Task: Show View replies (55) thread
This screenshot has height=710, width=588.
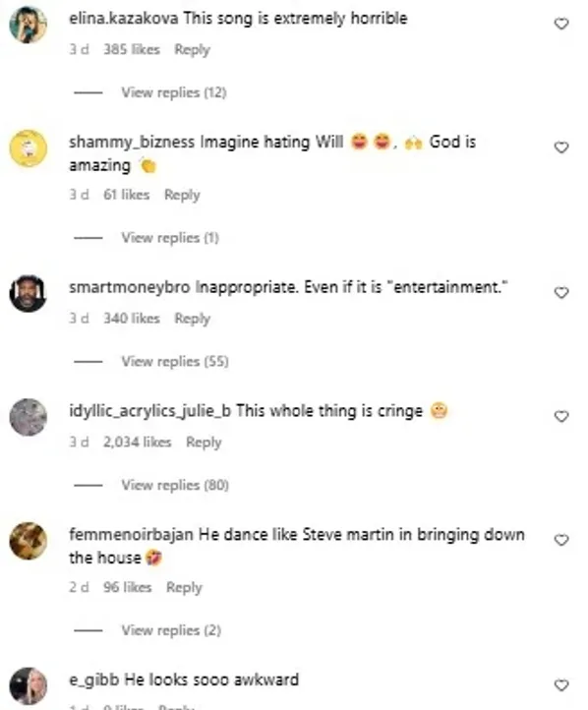Action: click(175, 361)
